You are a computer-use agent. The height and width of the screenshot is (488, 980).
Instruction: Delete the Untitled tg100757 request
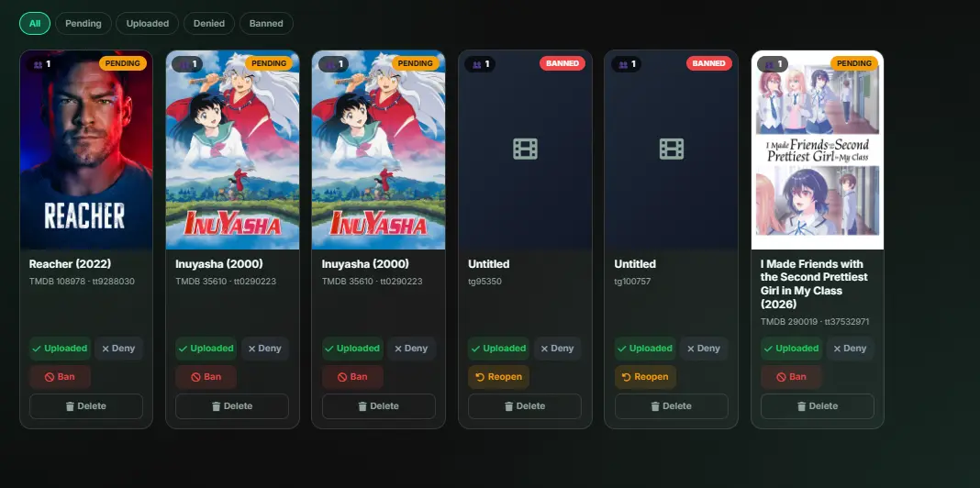coord(672,406)
